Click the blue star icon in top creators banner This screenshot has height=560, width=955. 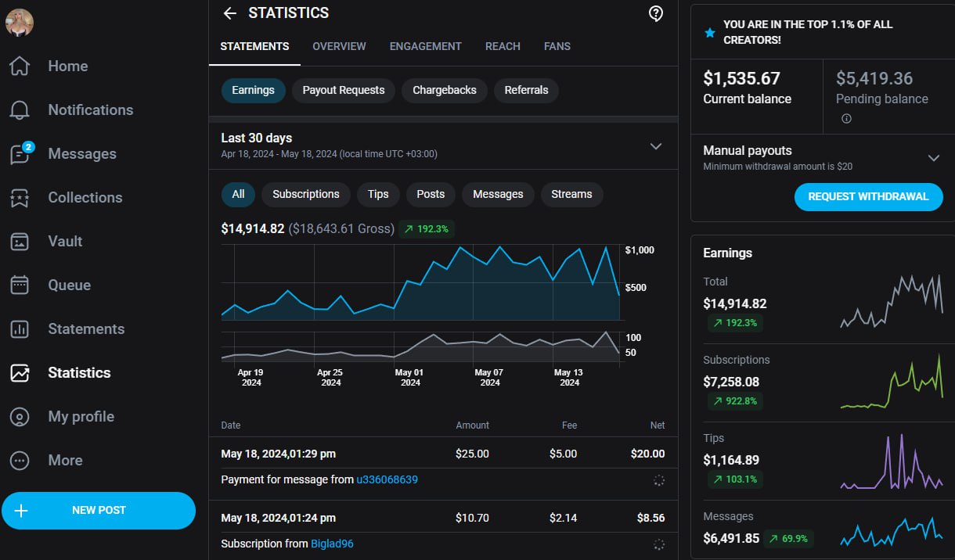709,32
